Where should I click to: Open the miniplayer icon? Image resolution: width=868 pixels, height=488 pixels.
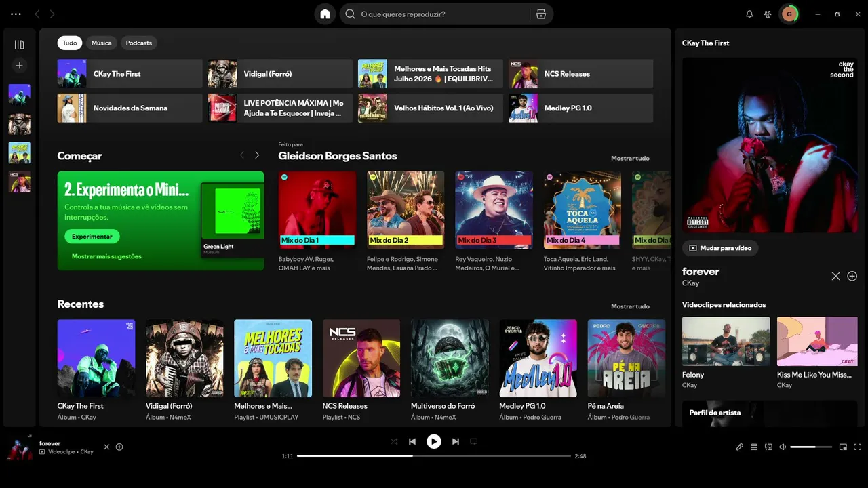tap(844, 447)
